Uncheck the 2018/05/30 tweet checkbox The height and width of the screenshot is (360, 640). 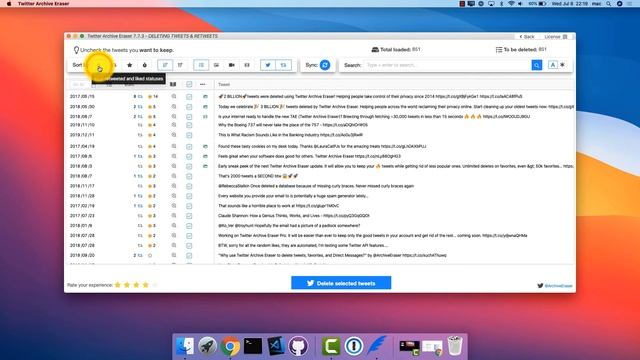point(189,107)
